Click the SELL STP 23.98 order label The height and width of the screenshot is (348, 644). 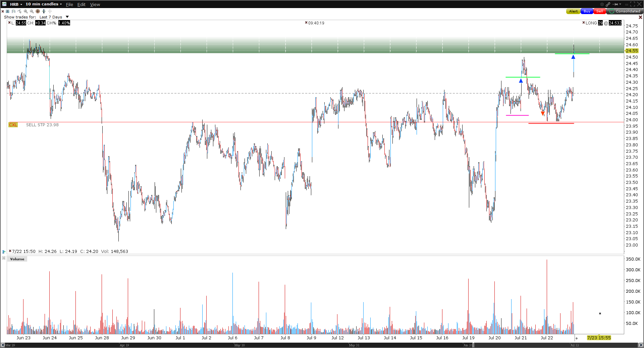pos(42,125)
